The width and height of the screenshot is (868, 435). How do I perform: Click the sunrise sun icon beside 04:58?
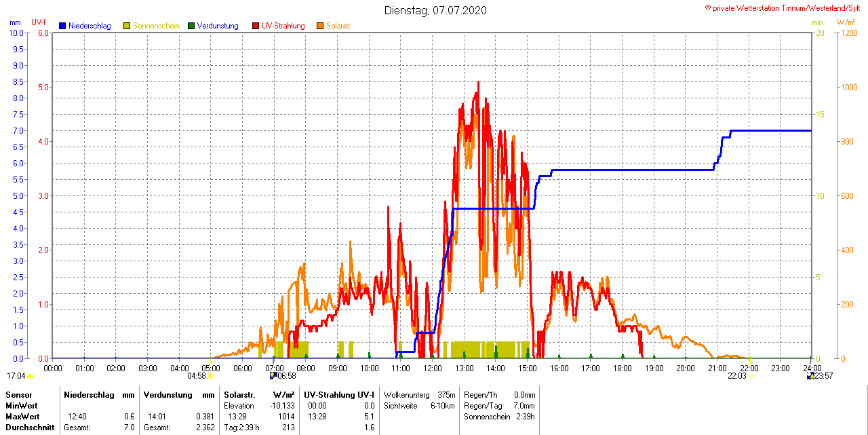210,376
